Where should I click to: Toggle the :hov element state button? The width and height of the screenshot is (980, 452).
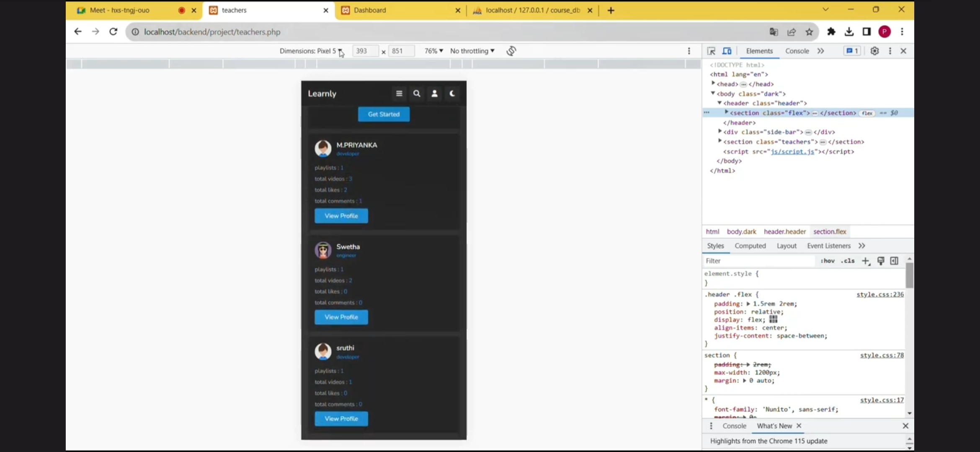(828, 261)
